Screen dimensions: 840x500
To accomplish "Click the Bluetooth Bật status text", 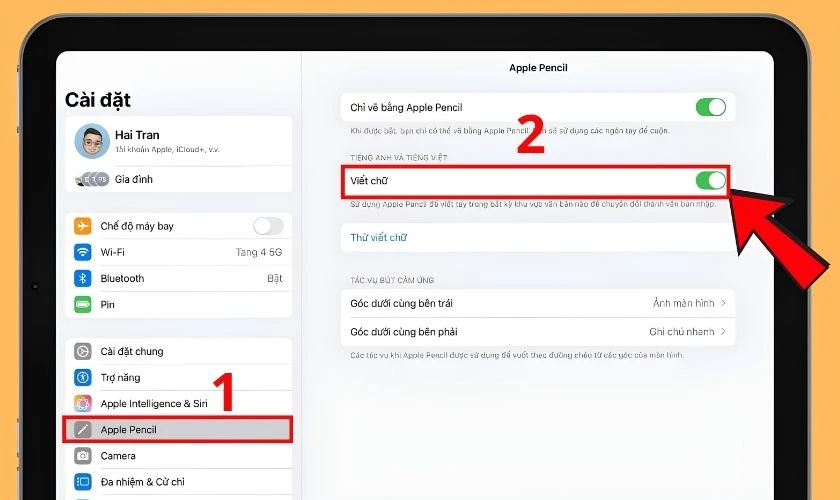I will point(274,278).
